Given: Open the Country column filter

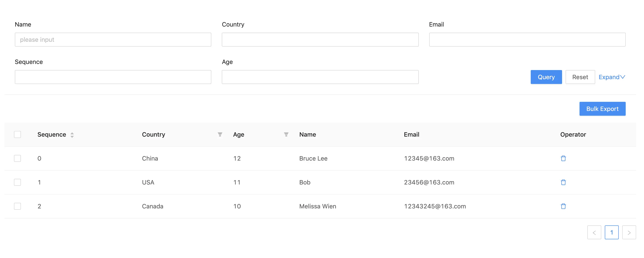Looking at the screenshot, I should (220, 134).
